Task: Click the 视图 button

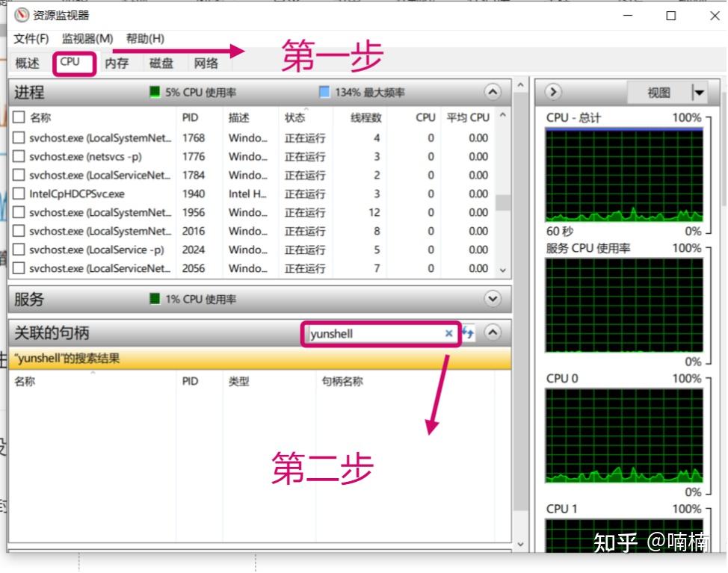Action: (x=658, y=93)
